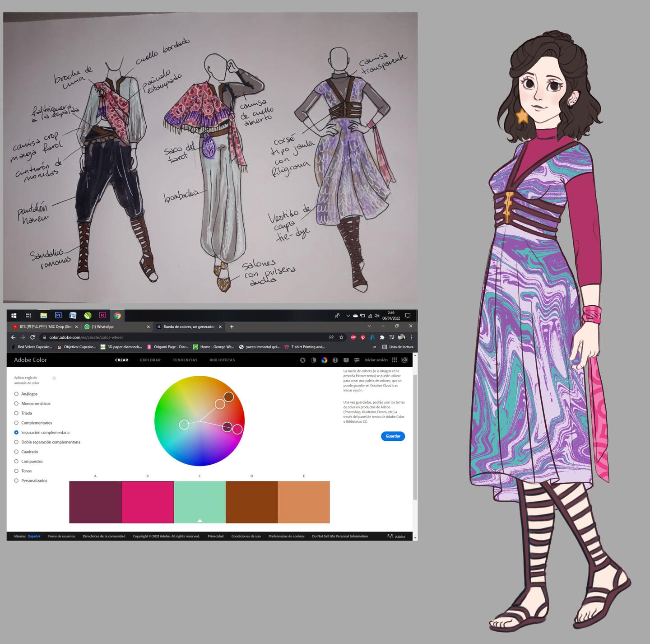Open the TENDENCIAS tab
This screenshot has width=650, height=644.
click(185, 360)
